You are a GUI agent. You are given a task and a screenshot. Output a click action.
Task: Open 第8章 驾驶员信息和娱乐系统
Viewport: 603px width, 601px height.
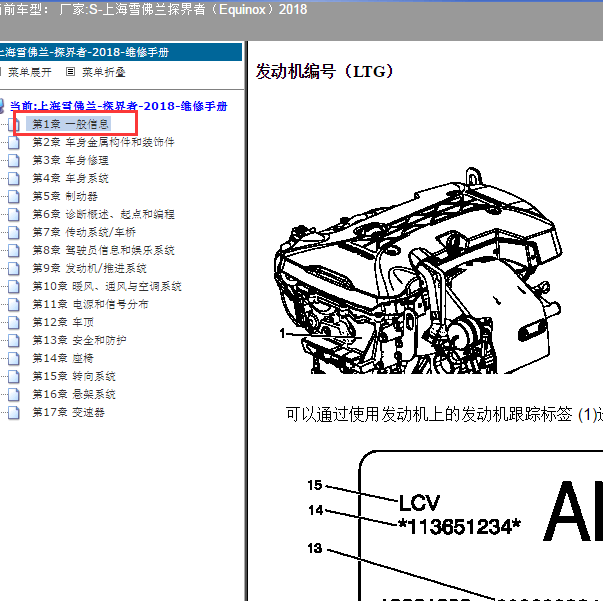click(x=103, y=250)
